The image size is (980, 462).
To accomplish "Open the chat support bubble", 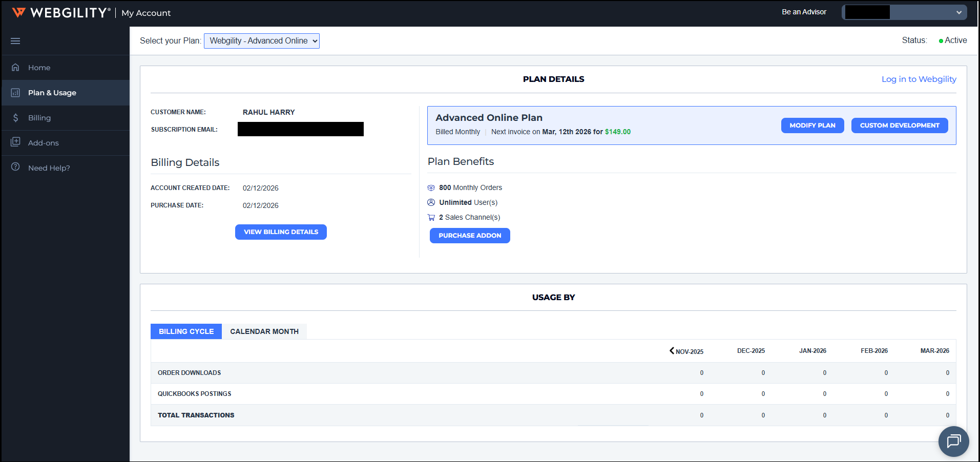I will click(x=953, y=441).
